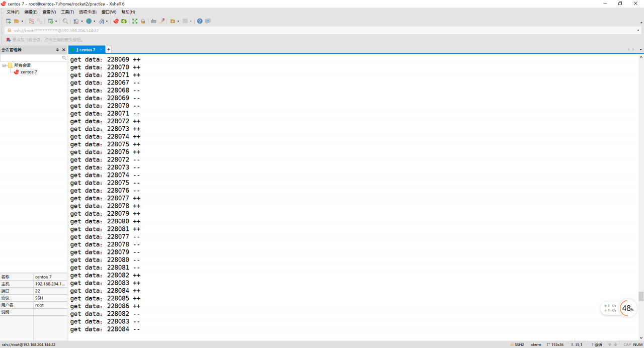Click the Highlight marker pen icon
The image size is (644, 348).
click(x=162, y=21)
